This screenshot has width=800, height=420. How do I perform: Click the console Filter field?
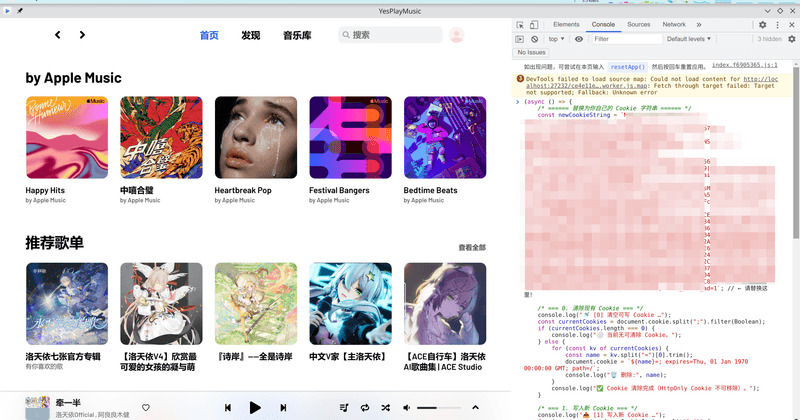pyautogui.click(x=627, y=39)
